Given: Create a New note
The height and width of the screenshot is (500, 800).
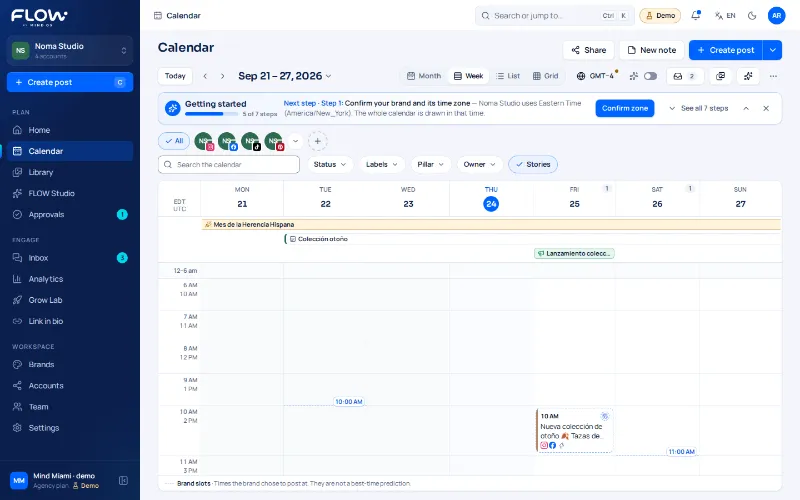Looking at the screenshot, I should pyautogui.click(x=652, y=50).
